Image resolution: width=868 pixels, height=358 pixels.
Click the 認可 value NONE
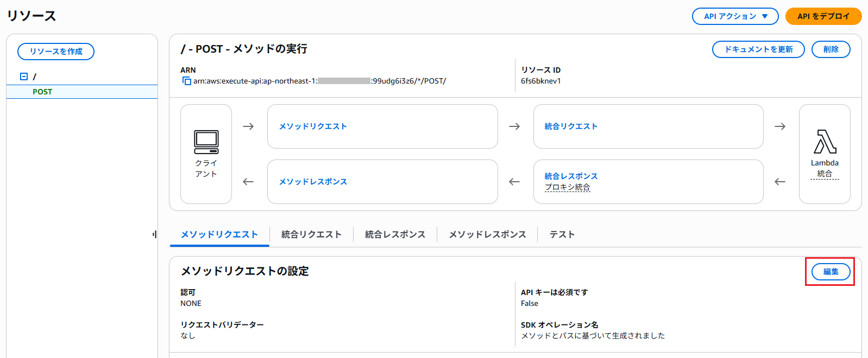click(x=191, y=303)
